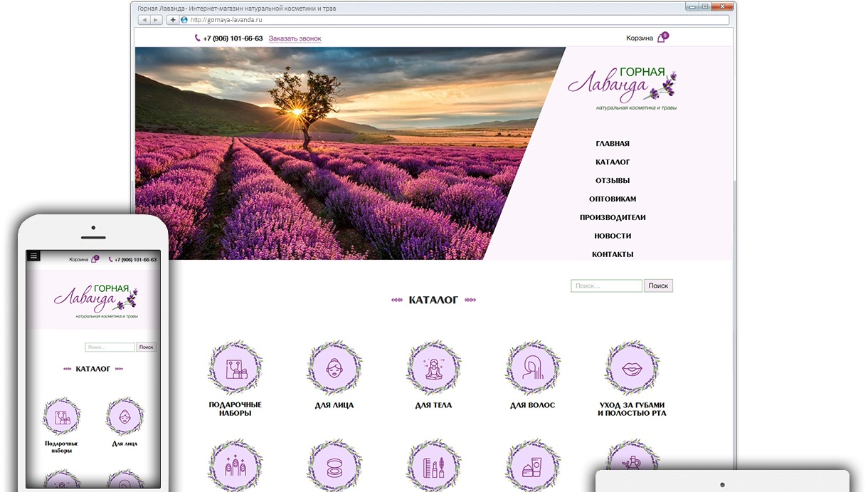
Task: Click the desktop search input field
Action: (x=606, y=286)
